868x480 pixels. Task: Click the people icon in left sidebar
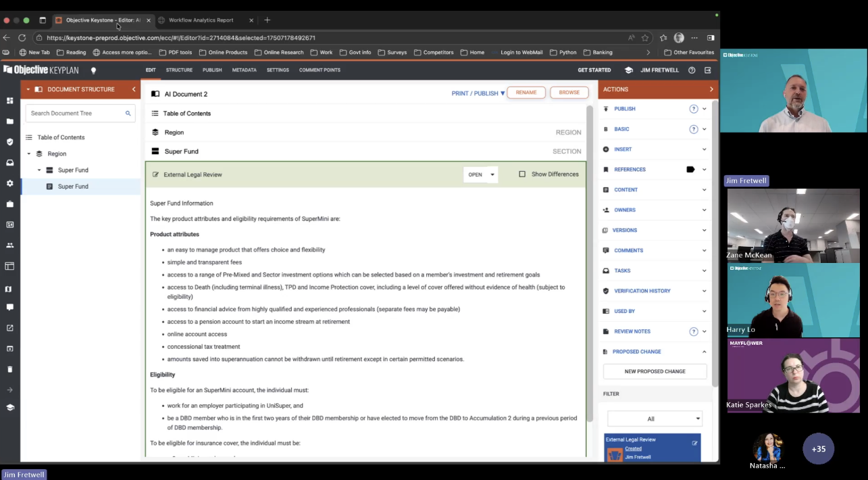(9, 245)
